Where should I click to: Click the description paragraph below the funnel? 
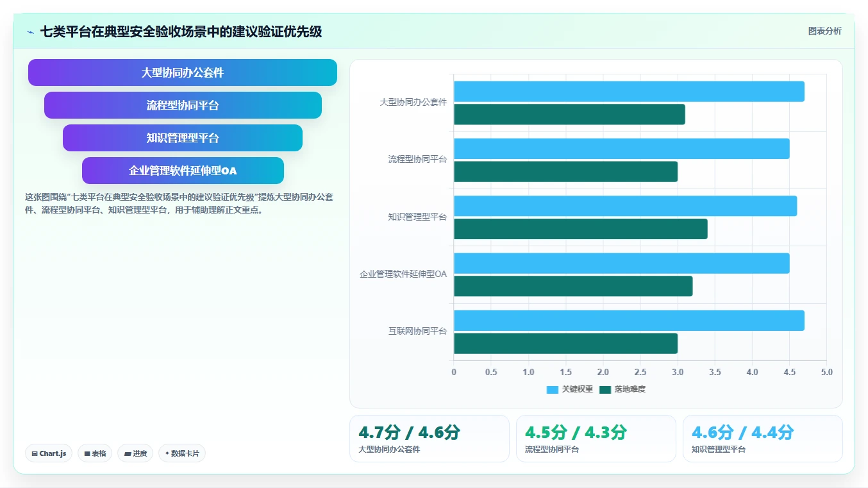(x=179, y=203)
